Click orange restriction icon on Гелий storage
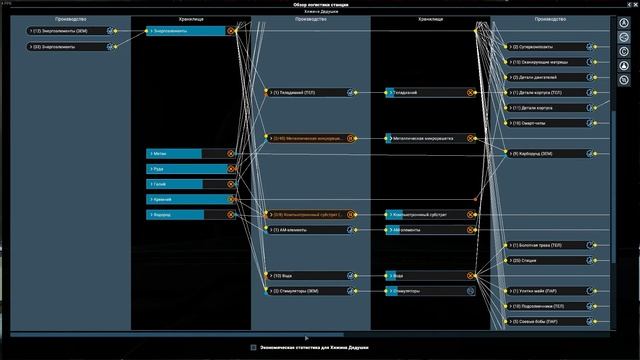 (231, 184)
